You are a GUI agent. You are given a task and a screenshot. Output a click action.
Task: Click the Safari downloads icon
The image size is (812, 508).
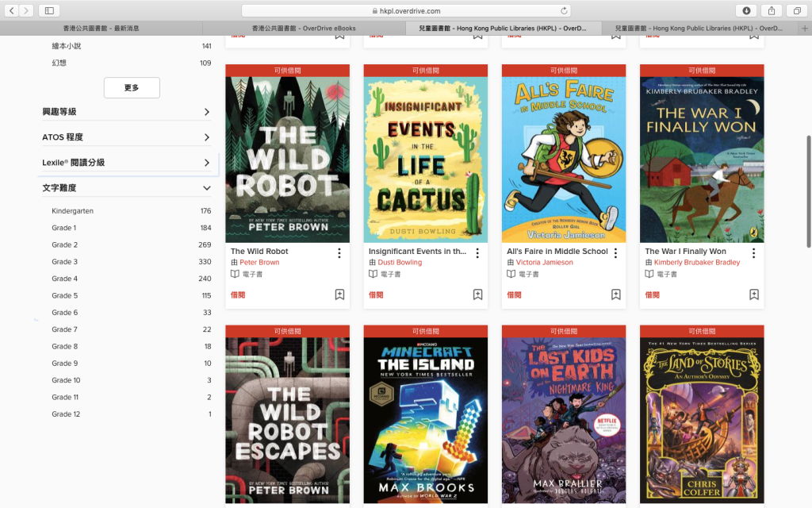pyautogui.click(x=746, y=10)
